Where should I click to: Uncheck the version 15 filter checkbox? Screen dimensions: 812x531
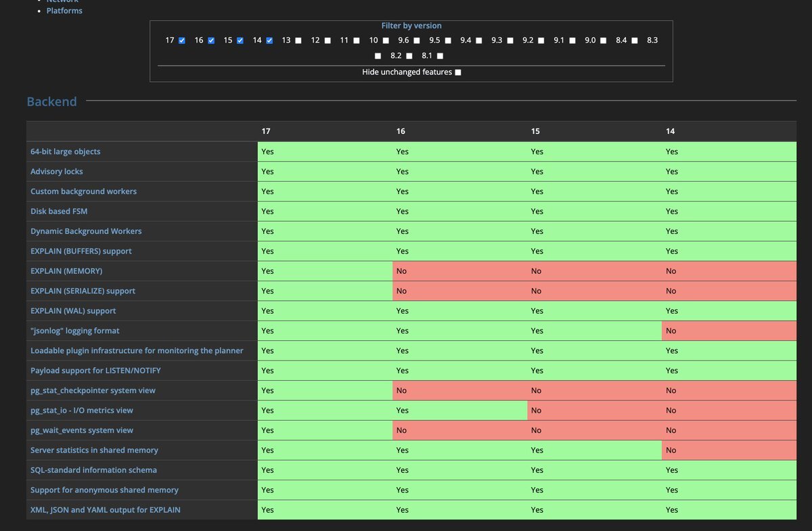pos(240,41)
